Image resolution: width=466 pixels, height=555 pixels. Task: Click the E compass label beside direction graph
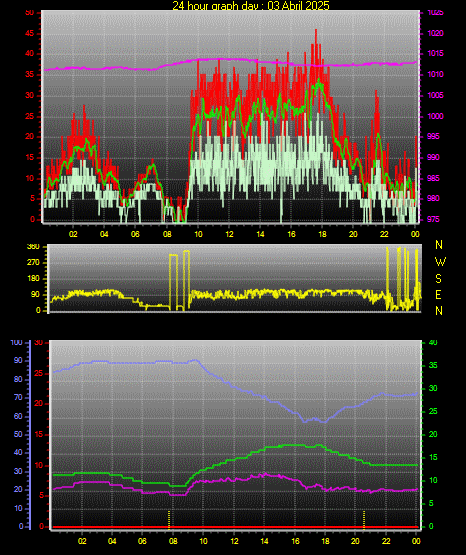438,294
